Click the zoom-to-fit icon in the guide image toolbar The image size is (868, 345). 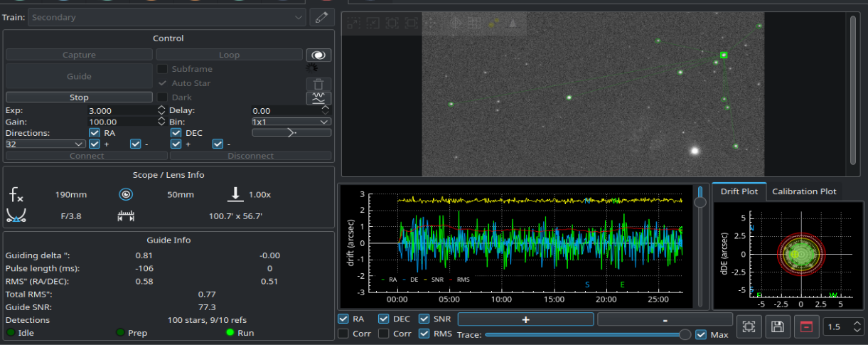click(411, 23)
